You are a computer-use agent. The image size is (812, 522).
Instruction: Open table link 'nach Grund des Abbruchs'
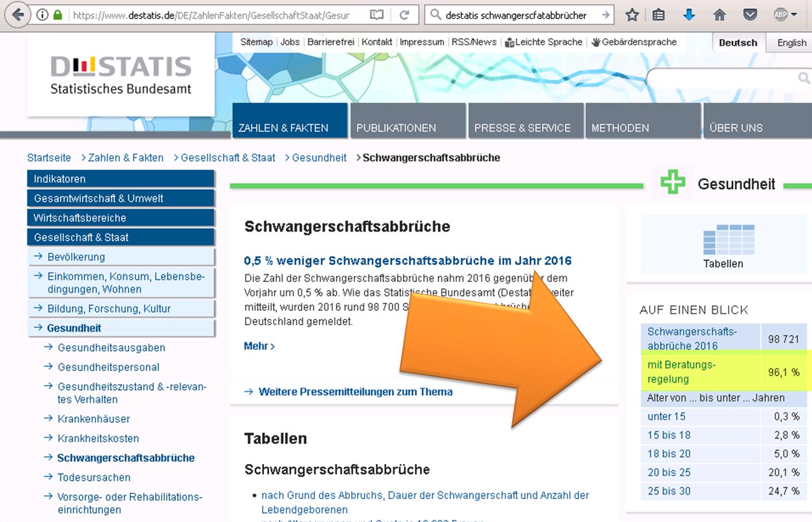point(425,502)
